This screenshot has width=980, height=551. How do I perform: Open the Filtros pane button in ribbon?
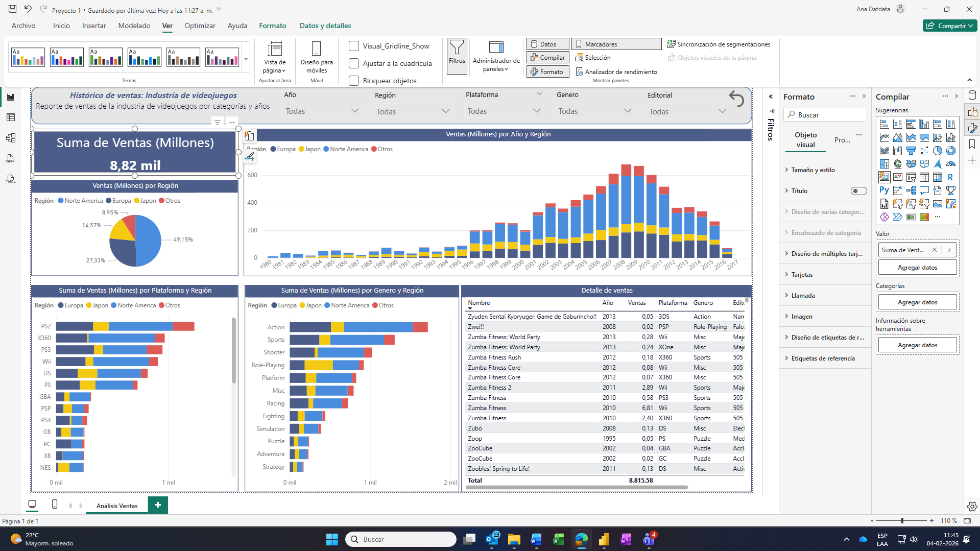[x=457, y=55]
